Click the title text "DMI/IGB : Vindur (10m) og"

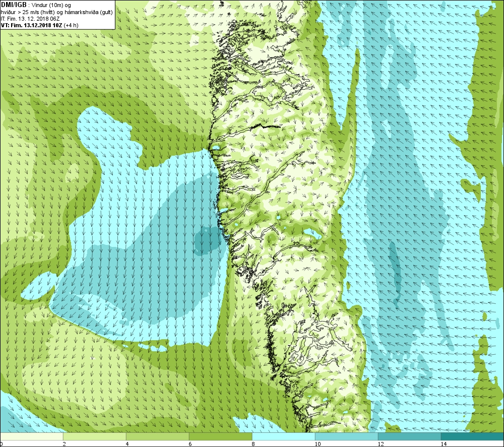pyautogui.click(x=36, y=5)
